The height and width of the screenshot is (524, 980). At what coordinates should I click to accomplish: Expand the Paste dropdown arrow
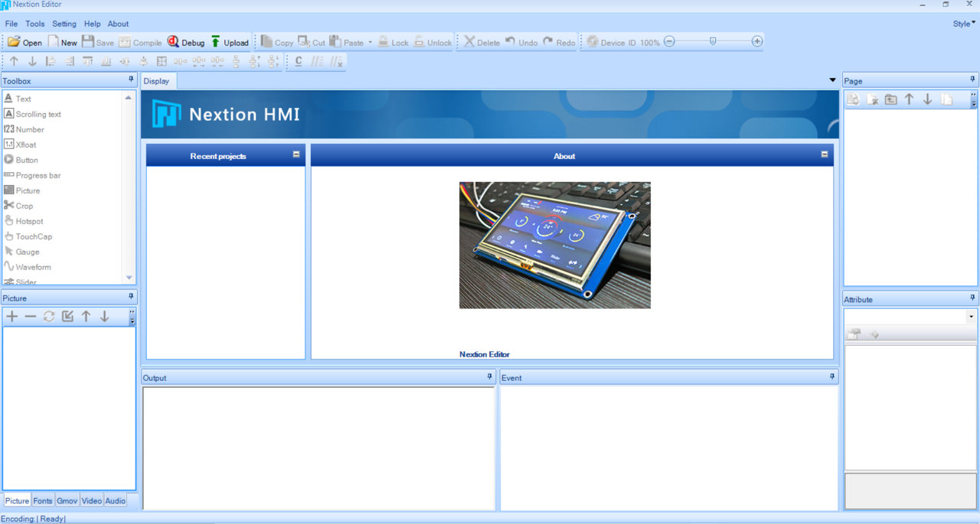pyautogui.click(x=371, y=42)
